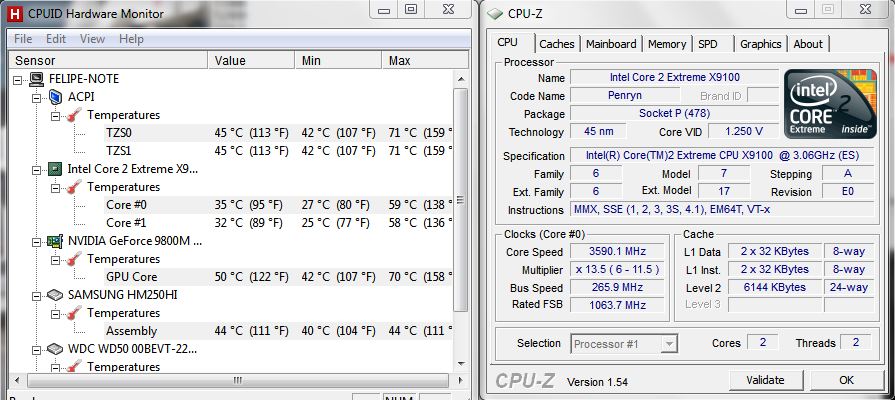Switch to the About tab in CPU-Z
This screenshot has width=895, height=400.
click(x=808, y=44)
